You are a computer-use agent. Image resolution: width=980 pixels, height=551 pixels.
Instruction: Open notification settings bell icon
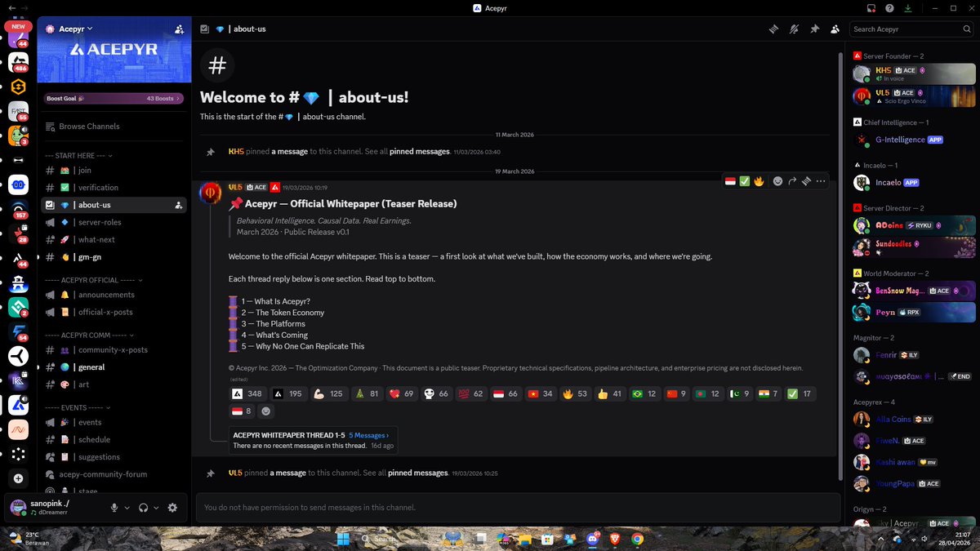pos(793,29)
